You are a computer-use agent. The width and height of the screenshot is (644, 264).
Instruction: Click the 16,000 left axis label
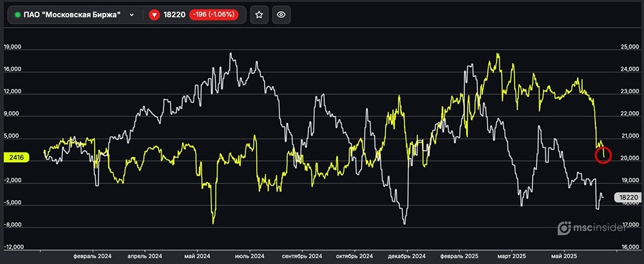click(12, 70)
